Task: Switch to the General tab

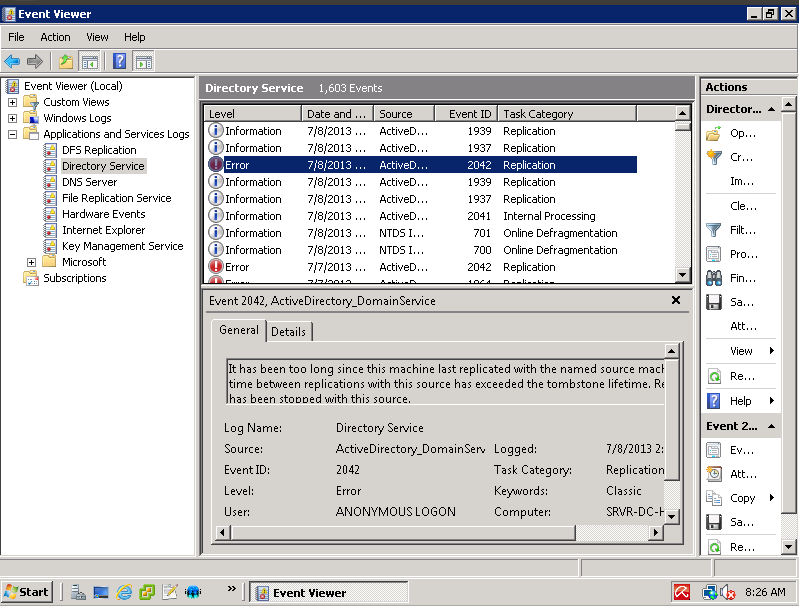Action: click(x=238, y=330)
